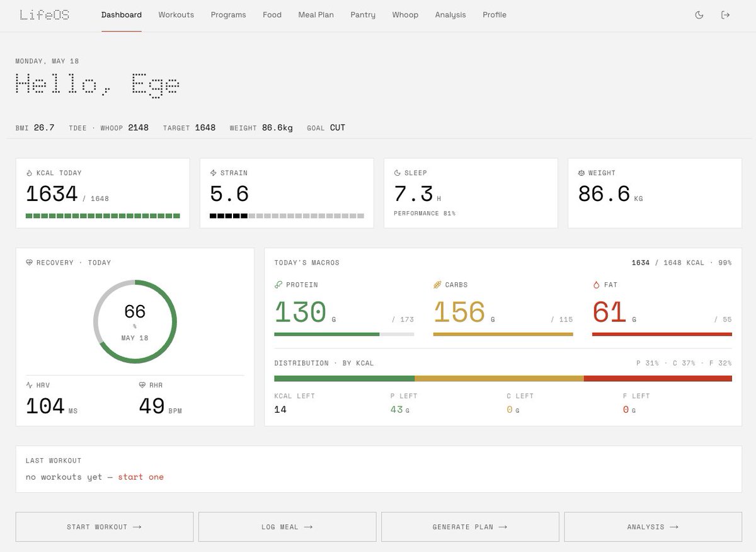Click the KCAL LEFT value 14
The height and width of the screenshot is (552, 756).
280,410
